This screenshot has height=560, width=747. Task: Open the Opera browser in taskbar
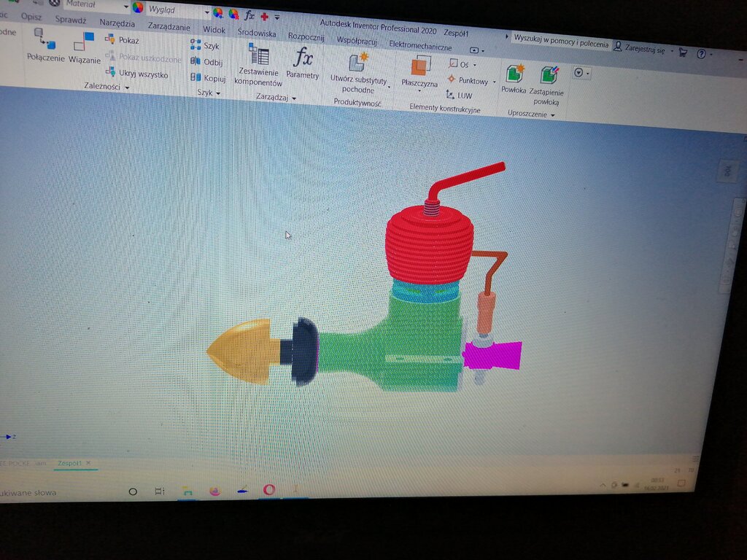pos(268,490)
